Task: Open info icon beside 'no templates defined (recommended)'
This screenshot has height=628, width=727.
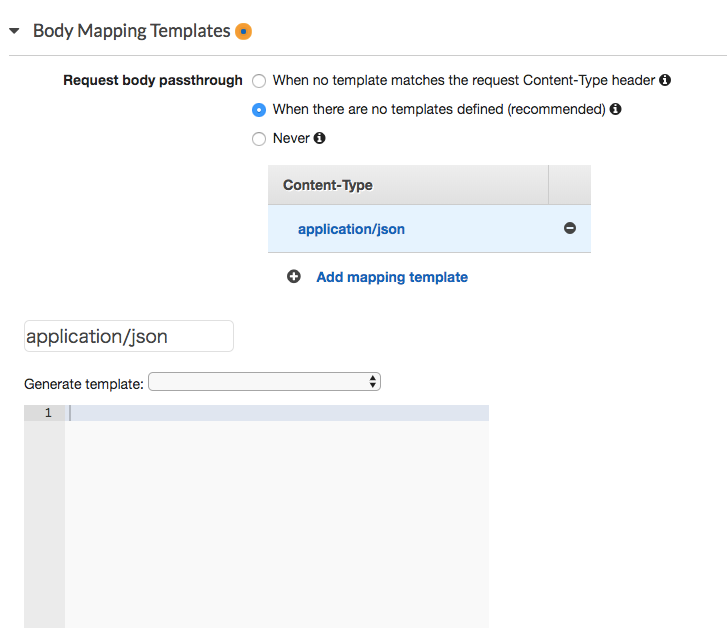Action: coord(616,109)
